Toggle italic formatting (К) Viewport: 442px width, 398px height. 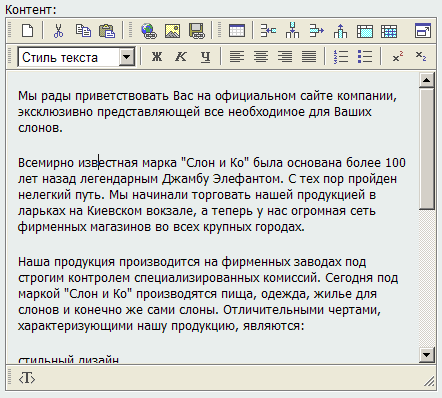[181, 57]
